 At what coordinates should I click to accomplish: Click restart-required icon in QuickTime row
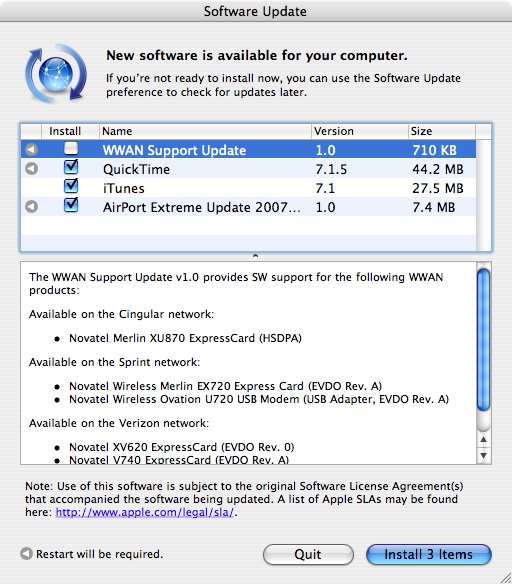(x=32, y=169)
